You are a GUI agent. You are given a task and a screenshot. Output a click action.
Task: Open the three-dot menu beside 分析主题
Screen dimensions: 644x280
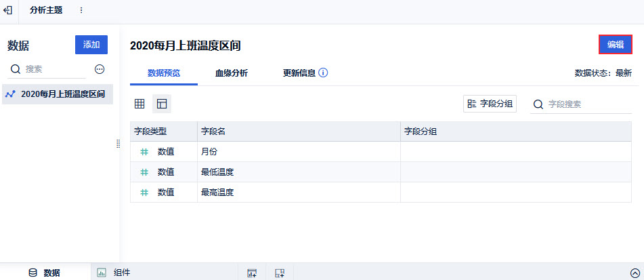click(81, 10)
